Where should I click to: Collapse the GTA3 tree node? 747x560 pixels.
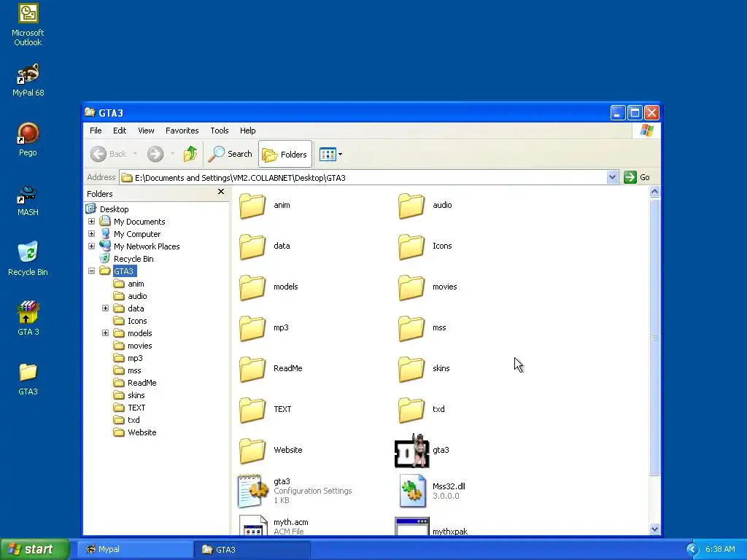point(91,271)
